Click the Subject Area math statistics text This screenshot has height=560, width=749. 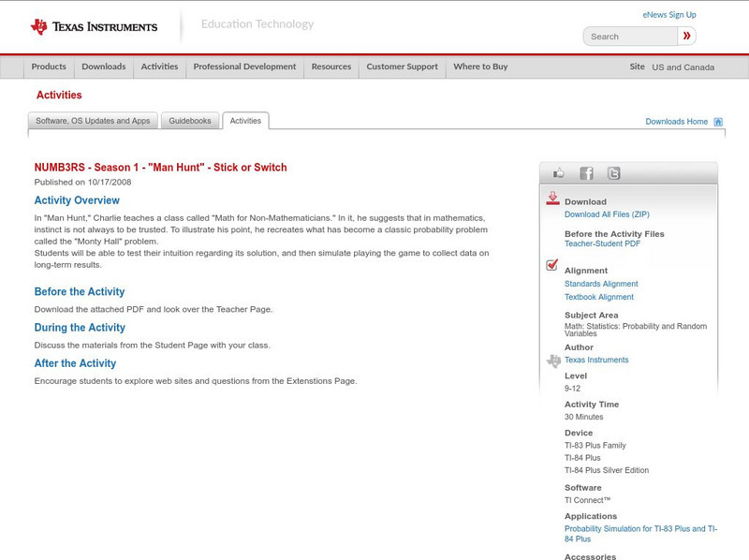[636, 330]
